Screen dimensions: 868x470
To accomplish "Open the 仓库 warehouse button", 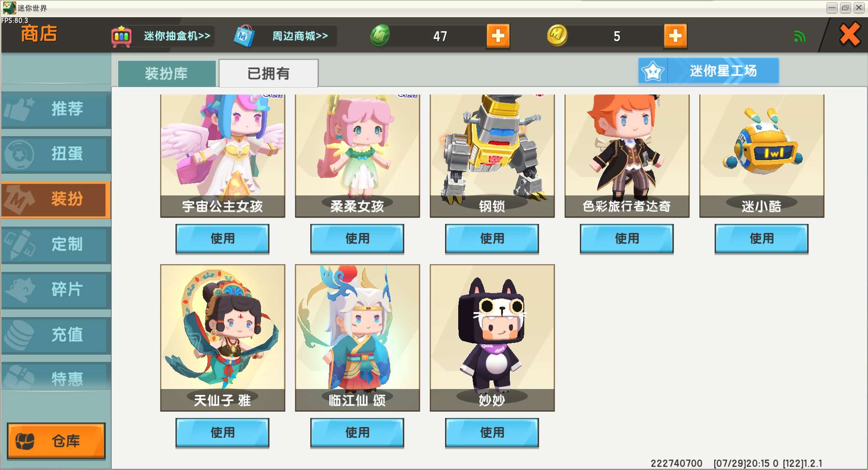I will [x=56, y=441].
